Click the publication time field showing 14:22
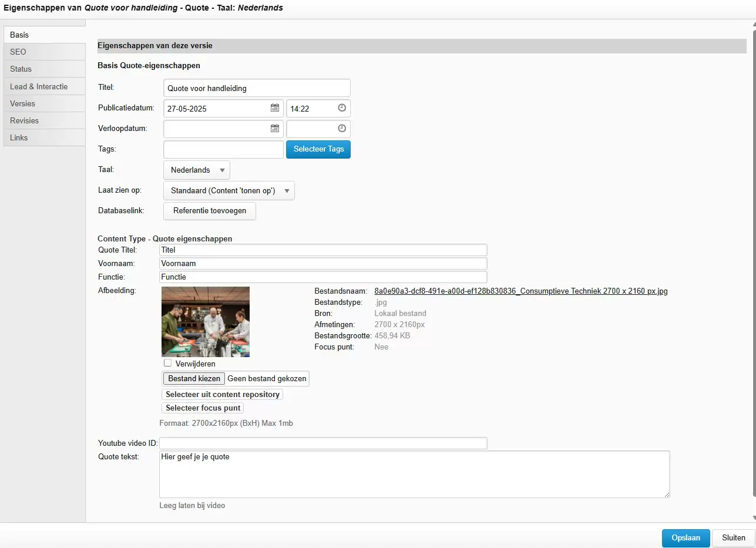The height and width of the screenshot is (548, 756). [318, 109]
